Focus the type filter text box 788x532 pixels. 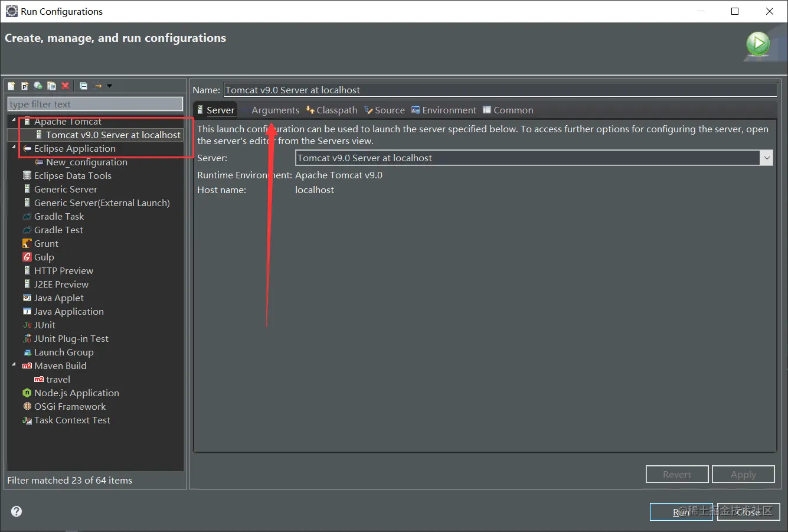(95, 104)
